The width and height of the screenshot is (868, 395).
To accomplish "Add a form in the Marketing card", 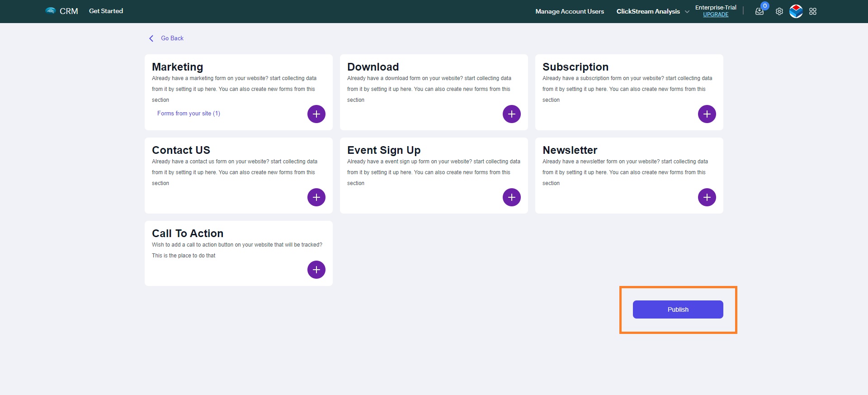I will click(316, 114).
